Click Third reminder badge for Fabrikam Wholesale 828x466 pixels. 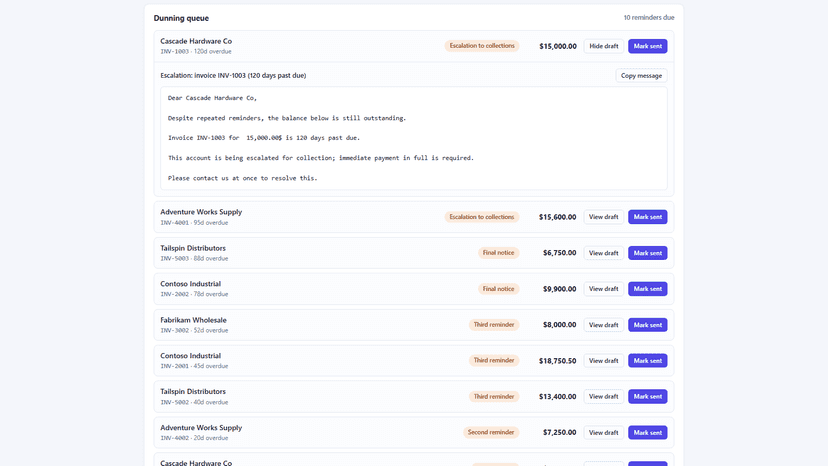pos(494,325)
